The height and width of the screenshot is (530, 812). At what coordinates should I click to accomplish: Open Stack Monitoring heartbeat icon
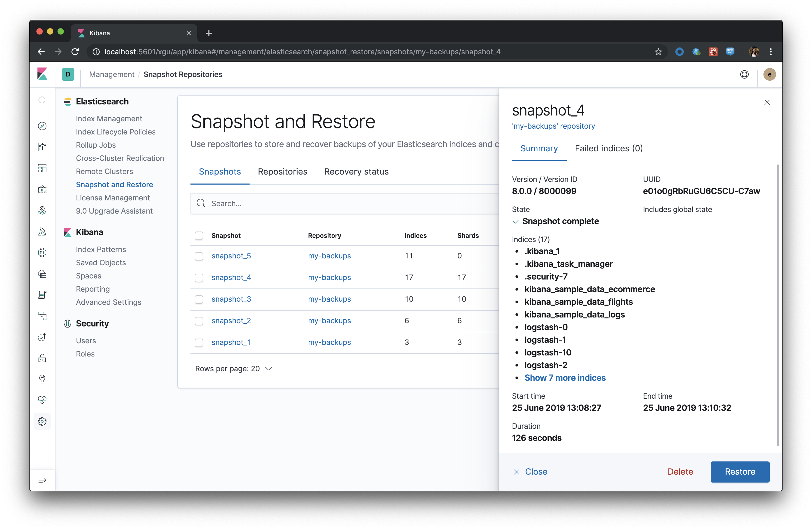[x=42, y=400]
